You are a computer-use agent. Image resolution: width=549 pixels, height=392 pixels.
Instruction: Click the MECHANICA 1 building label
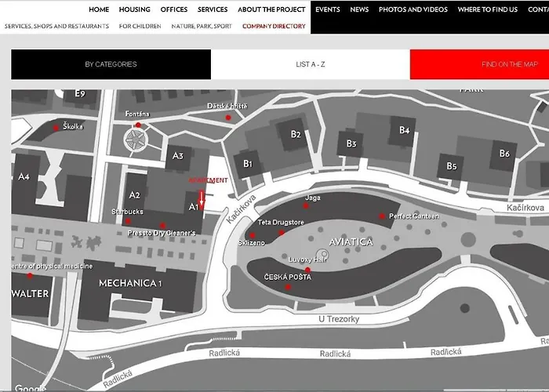(131, 283)
